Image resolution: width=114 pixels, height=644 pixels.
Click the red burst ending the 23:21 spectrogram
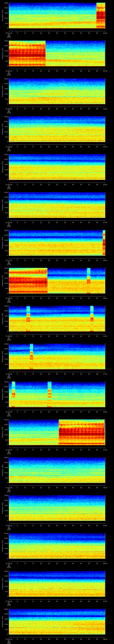pos(101,16)
